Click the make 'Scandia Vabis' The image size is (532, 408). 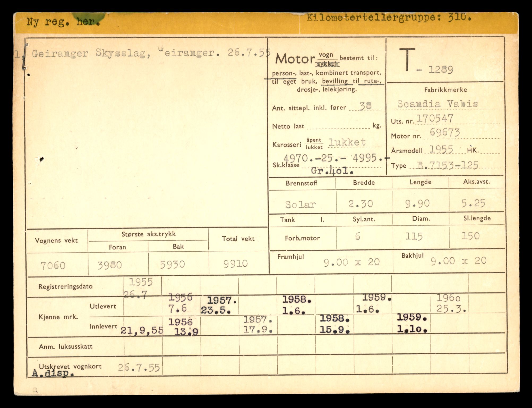(437, 104)
